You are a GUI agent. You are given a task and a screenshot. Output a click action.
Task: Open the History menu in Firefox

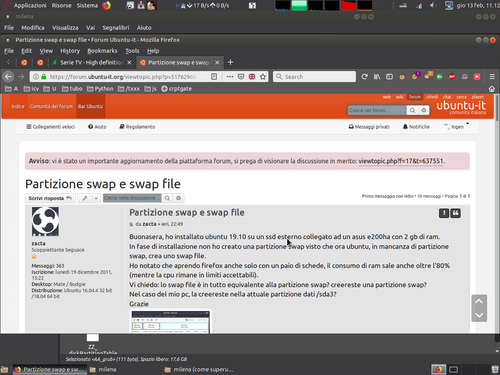(70, 51)
